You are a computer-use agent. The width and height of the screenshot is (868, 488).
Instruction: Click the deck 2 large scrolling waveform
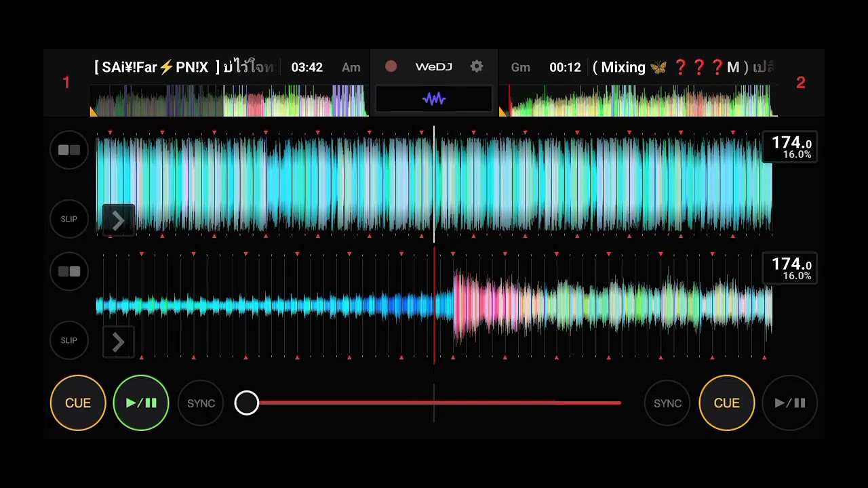pos(434,305)
